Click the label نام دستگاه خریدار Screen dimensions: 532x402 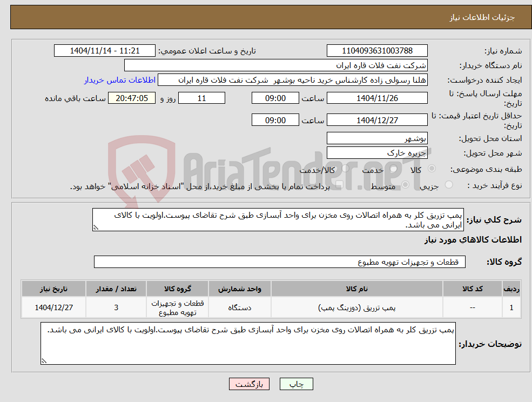coord(490,66)
